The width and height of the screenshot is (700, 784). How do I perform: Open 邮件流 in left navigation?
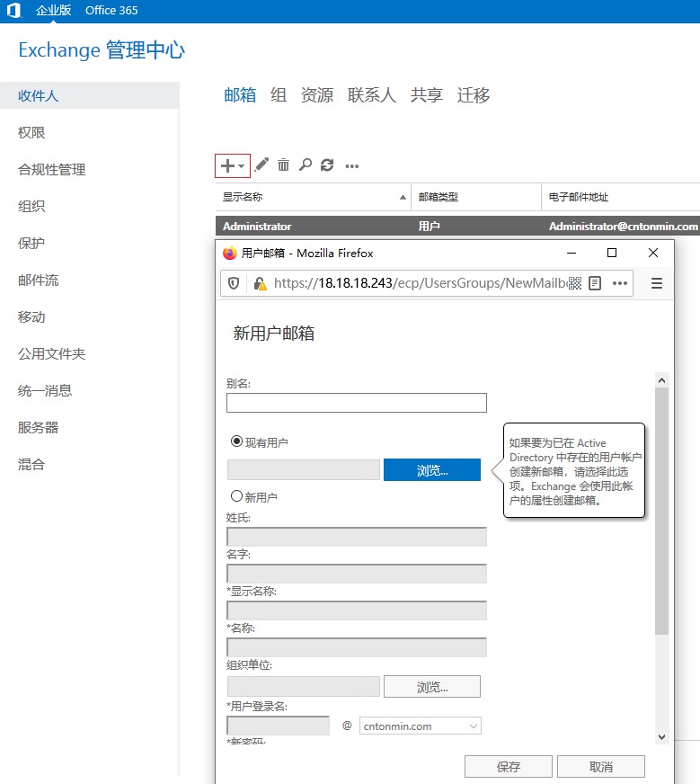click(38, 280)
